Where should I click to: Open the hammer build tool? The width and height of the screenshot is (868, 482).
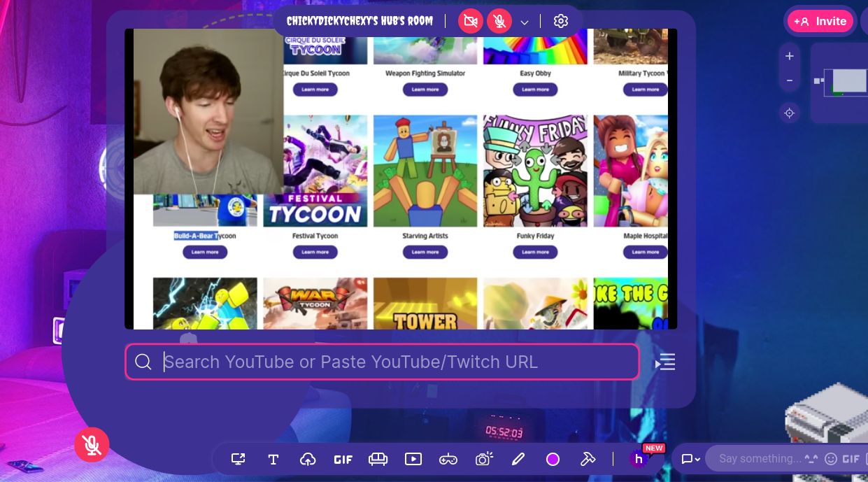(x=588, y=460)
